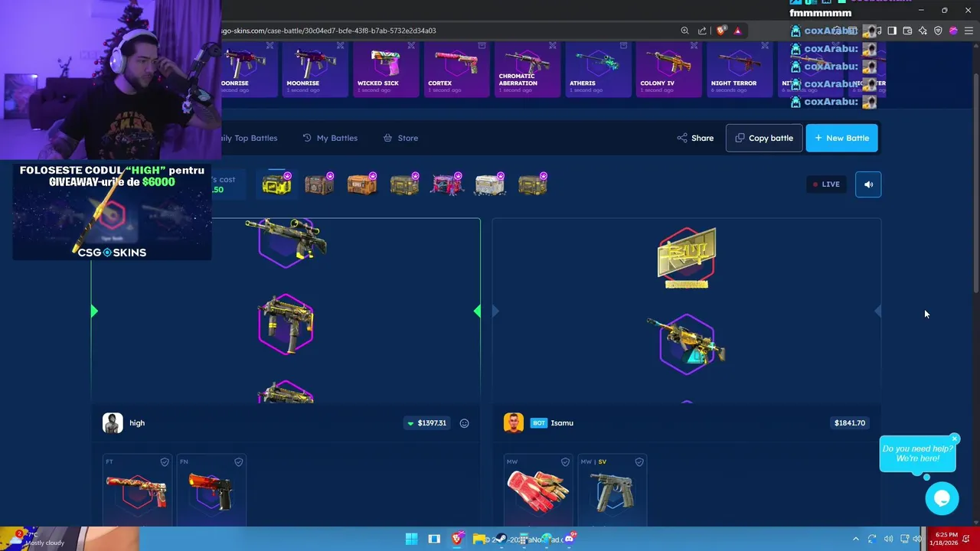The height and width of the screenshot is (551, 980).
Task: Click the LIVE status indicator
Action: (x=827, y=184)
